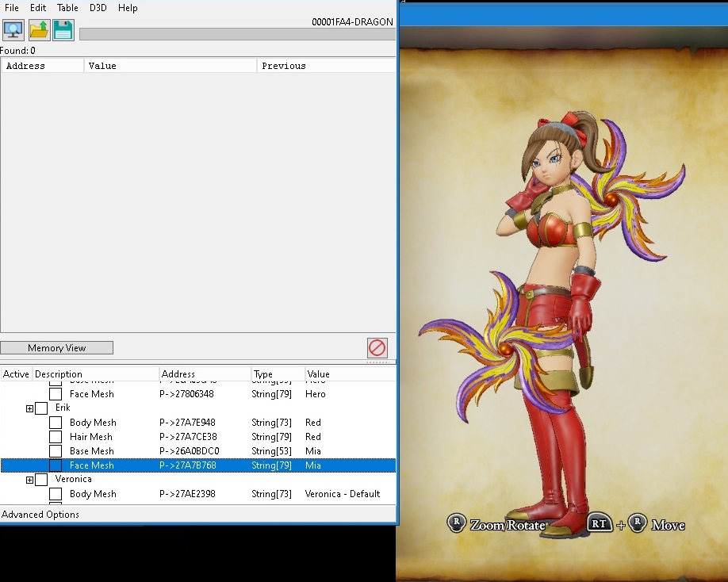Click the scan progress bar in toolbar
This screenshot has height=582, width=728.
click(236, 34)
